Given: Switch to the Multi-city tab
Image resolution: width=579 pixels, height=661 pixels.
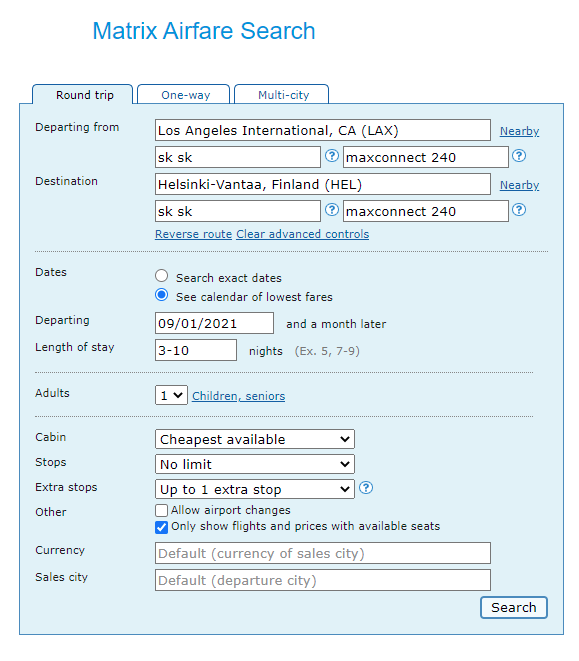Looking at the screenshot, I should click(282, 94).
